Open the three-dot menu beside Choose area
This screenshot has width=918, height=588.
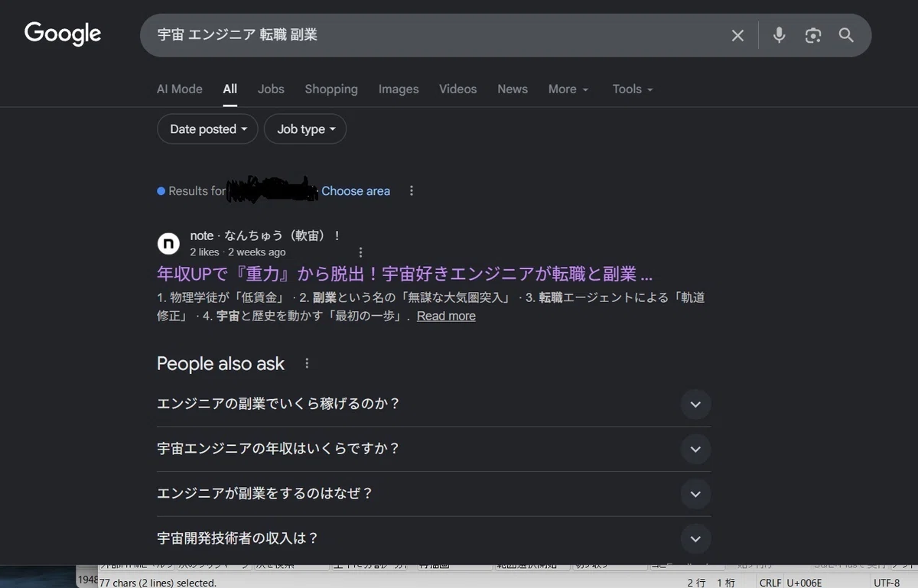click(x=412, y=191)
